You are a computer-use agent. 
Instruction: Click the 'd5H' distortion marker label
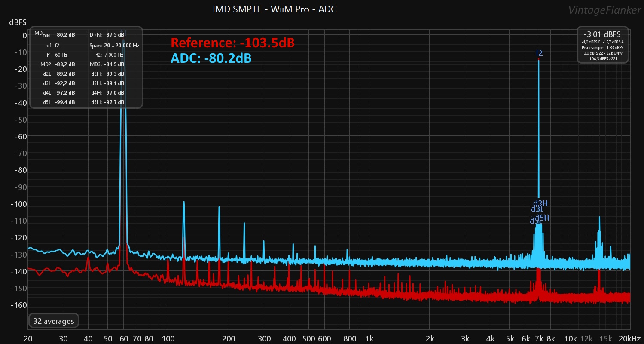(x=542, y=218)
